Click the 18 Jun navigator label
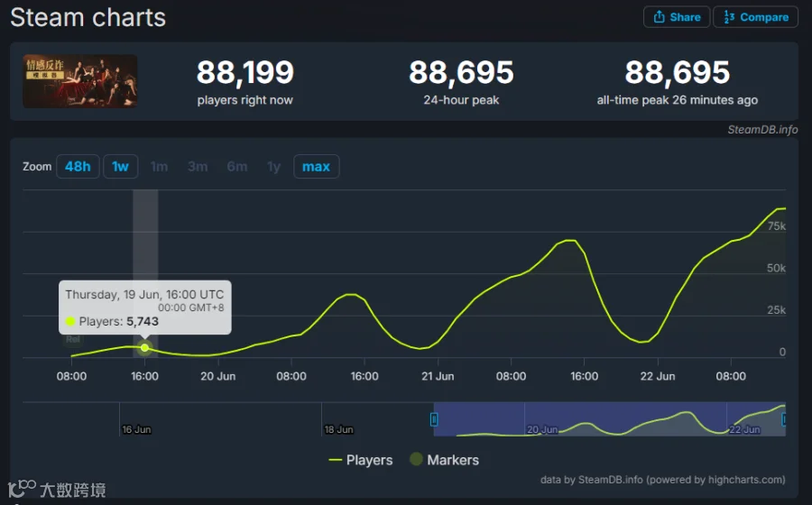This screenshot has height=505, width=812. click(338, 429)
